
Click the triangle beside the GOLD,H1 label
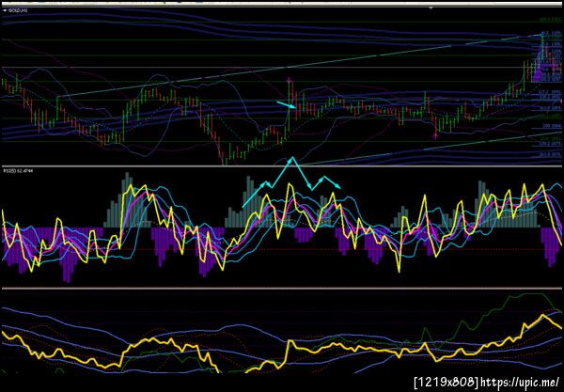click(5, 10)
